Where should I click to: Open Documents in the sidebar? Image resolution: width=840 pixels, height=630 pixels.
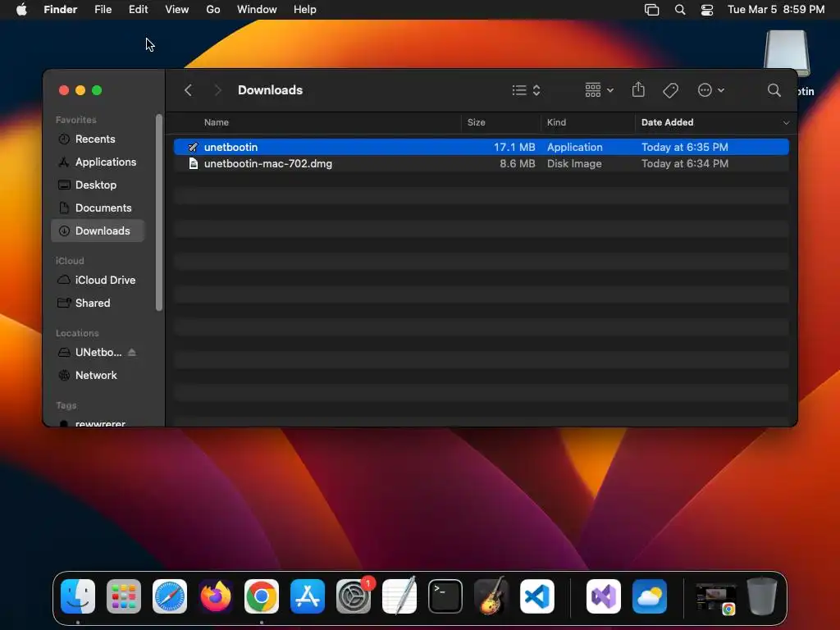(98, 208)
